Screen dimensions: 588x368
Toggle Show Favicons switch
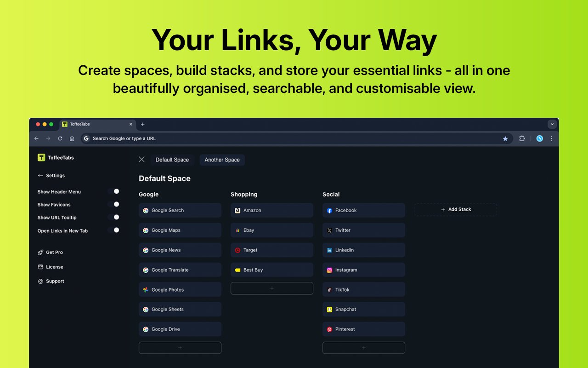pyautogui.click(x=113, y=204)
